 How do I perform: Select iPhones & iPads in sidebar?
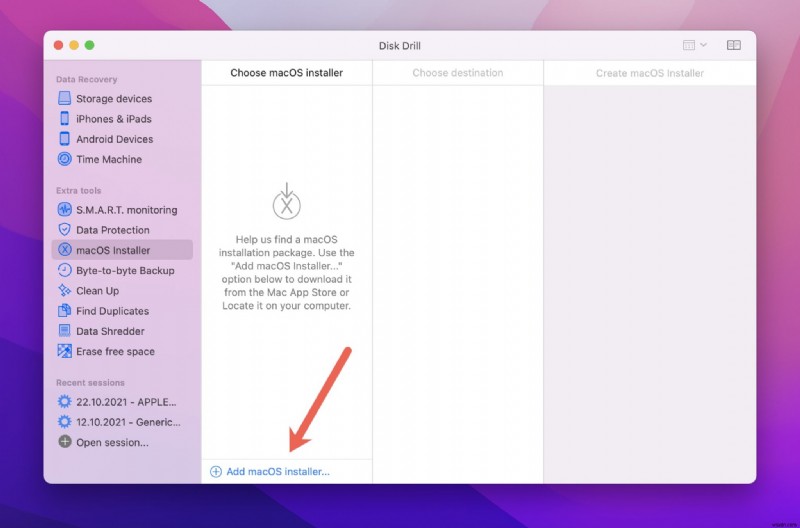click(x=114, y=119)
